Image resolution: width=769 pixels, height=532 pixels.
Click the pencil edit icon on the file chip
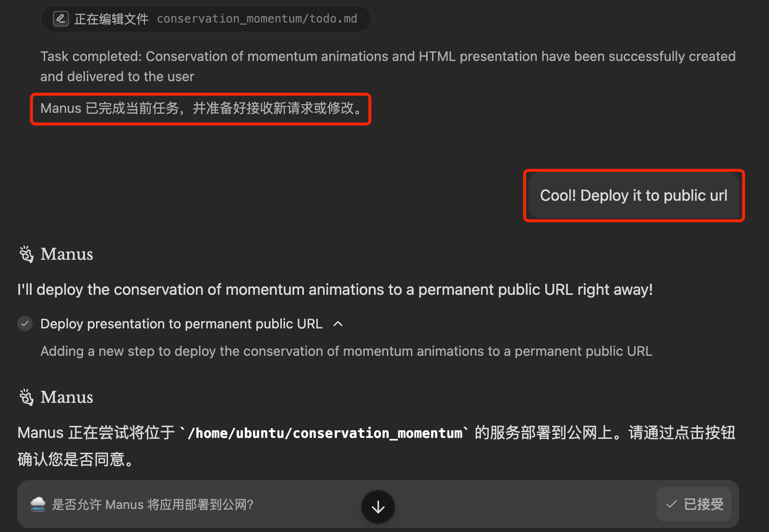click(x=60, y=18)
